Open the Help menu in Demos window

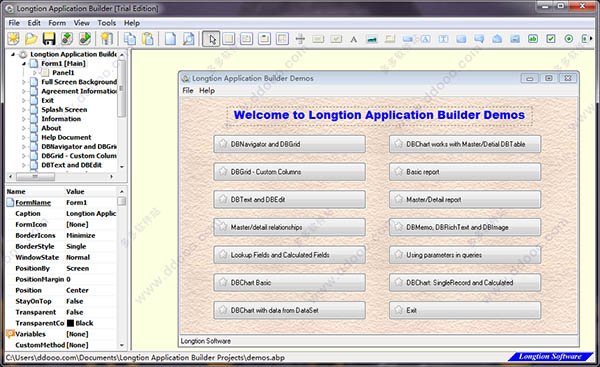(207, 91)
